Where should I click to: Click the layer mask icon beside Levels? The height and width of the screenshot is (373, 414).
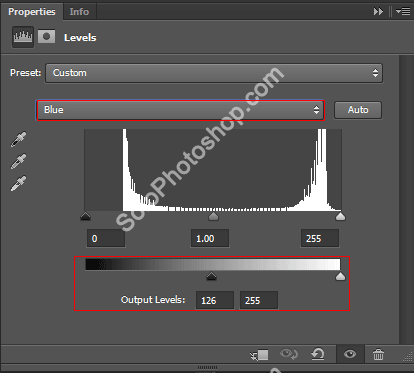[46, 37]
